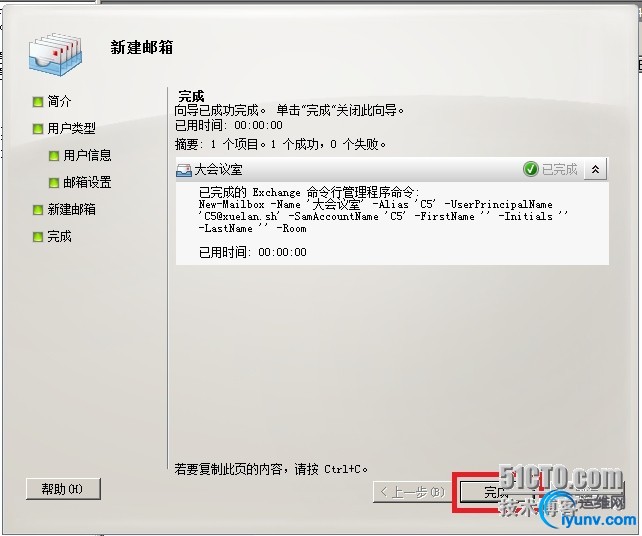
Task: Click the 完成 finish button
Action: point(497,492)
